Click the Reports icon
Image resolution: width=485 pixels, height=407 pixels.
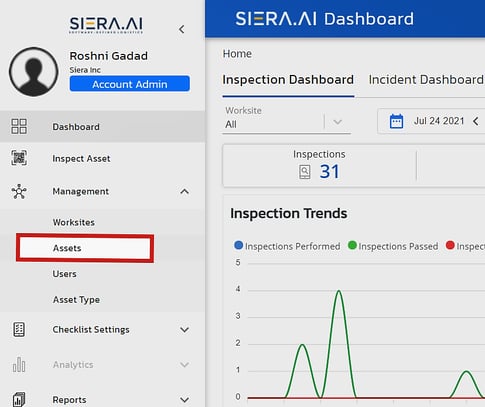click(x=19, y=399)
